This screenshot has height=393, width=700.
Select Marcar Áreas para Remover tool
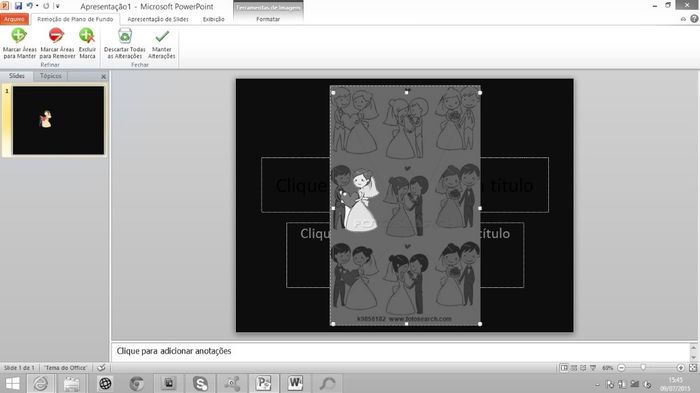[57, 43]
